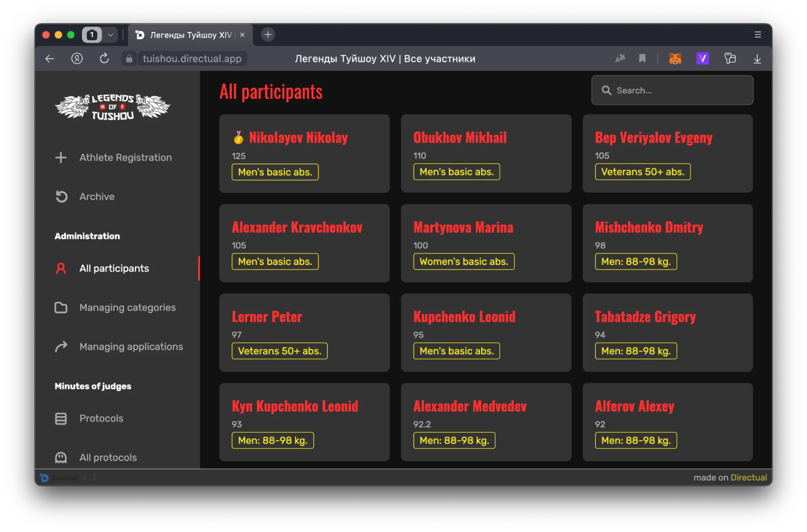This screenshot has height=532, width=807.
Task: Click the page translate icon
Action: [620, 59]
